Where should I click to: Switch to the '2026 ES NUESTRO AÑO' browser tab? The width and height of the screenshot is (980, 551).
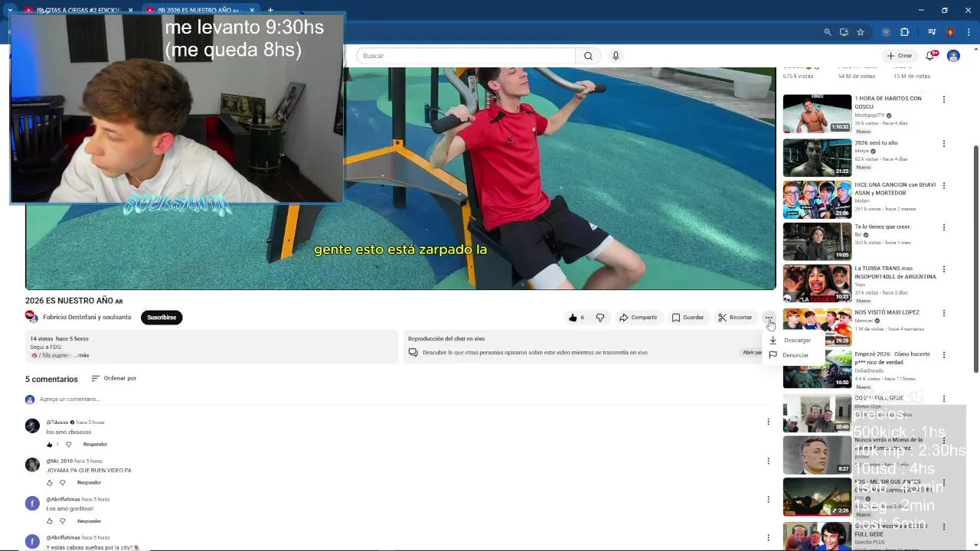(201, 10)
